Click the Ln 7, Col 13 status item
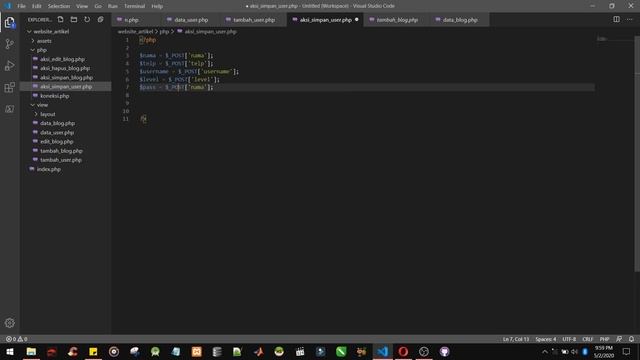The height and width of the screenshot is (360, 640). coord(516,339)
